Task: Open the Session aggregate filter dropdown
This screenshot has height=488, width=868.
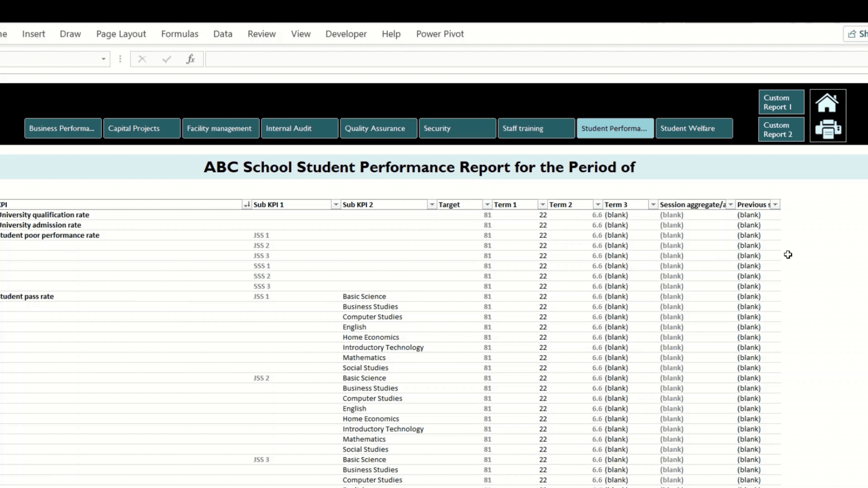Action: (731, 205)
